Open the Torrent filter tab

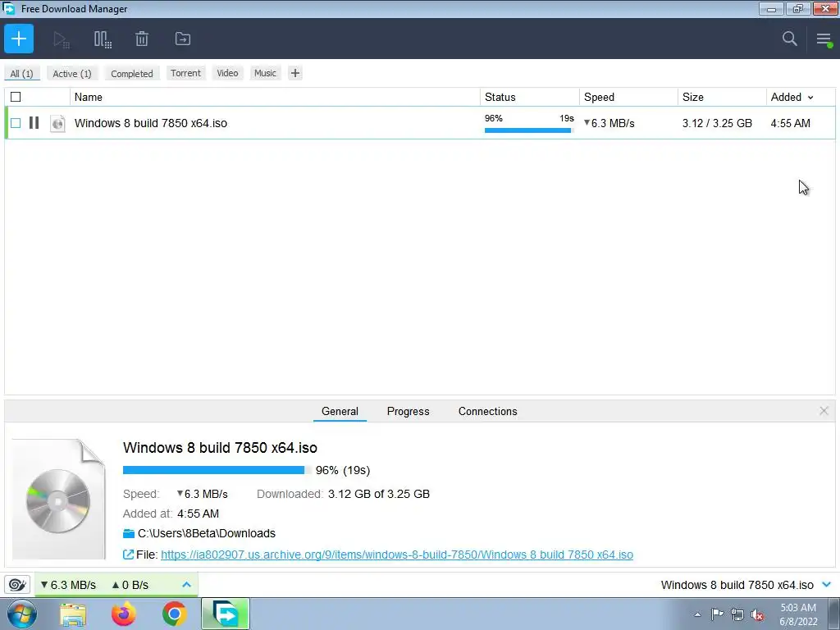pyautogui.click(x=185, y=73)
